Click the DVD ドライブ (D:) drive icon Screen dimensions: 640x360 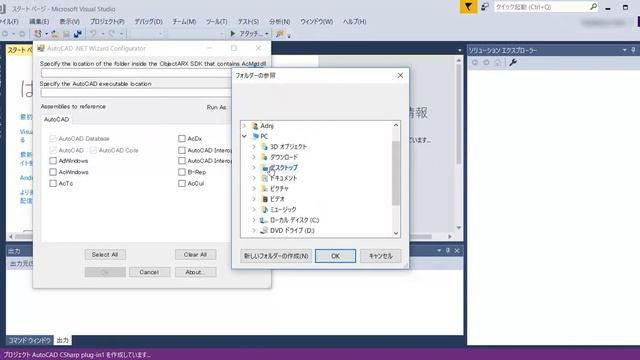[x=264, y=230]
